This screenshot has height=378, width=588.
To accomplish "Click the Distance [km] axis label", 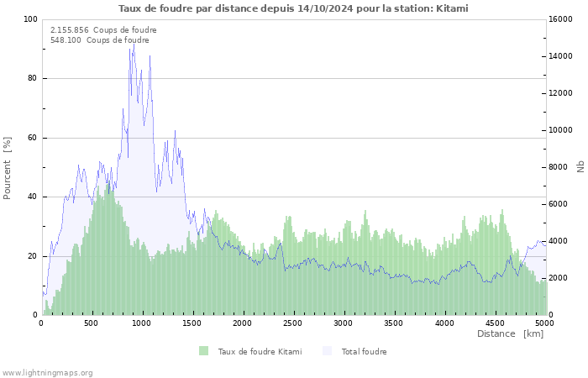I will (x=510, y=333).
